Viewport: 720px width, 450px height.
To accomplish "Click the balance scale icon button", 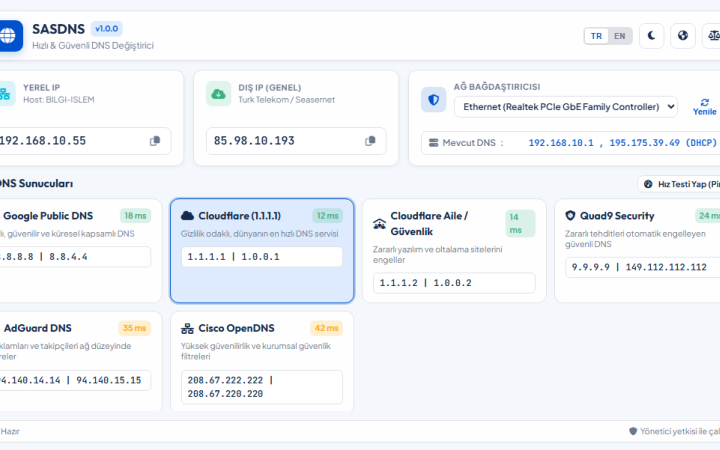I will tap(713, 36).
